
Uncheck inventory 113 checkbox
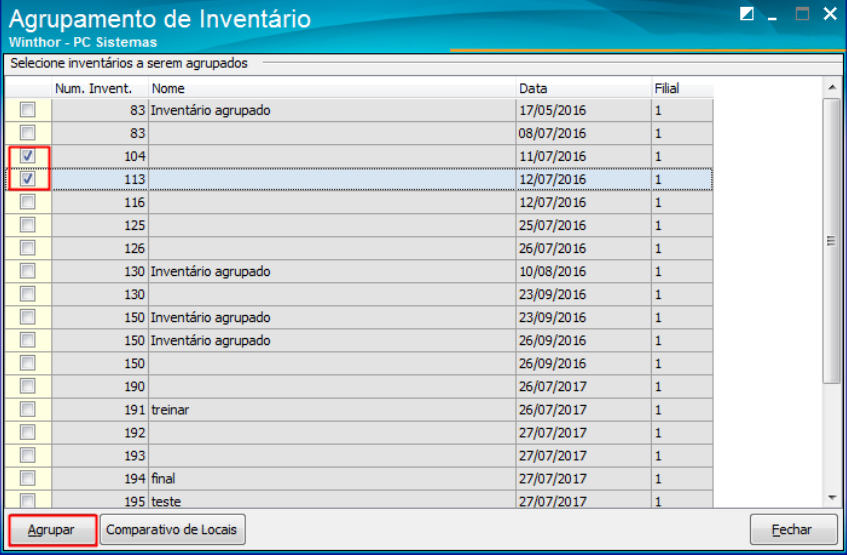pyautogui.click(x=28, y=179)
